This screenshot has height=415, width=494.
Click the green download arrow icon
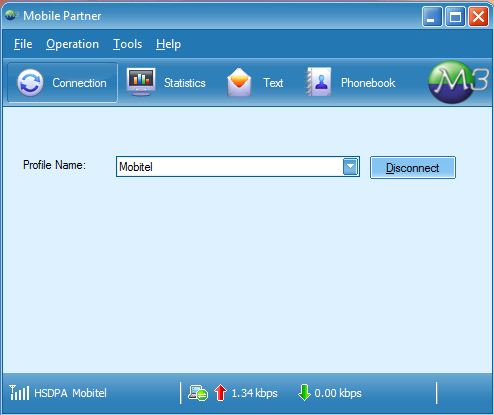pos(304,393)
